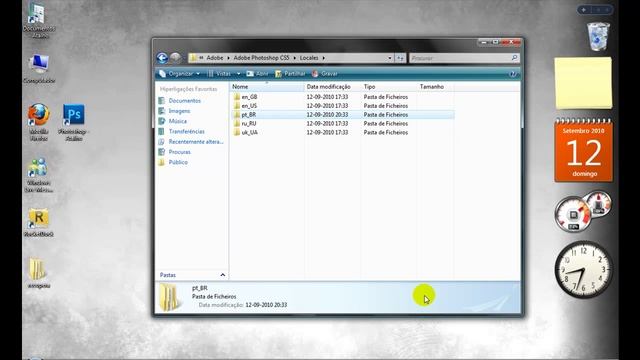
Task: Click the pt_BR folder's 20:33 date cell
Action: (327, 115)
